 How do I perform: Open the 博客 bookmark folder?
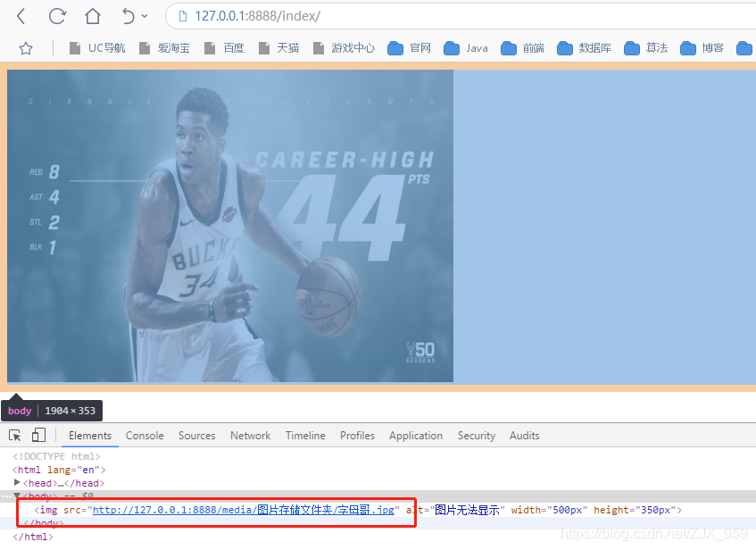click(702, 48)
